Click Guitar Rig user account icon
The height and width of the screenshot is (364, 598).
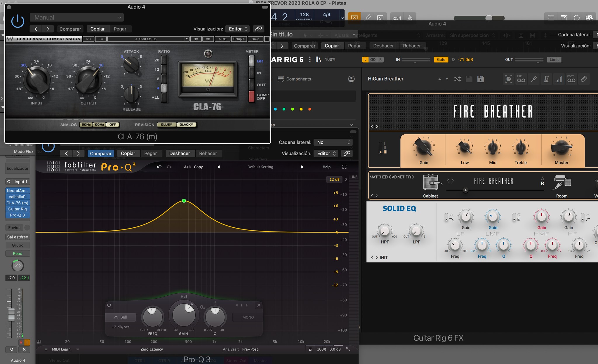click(351, 79)
